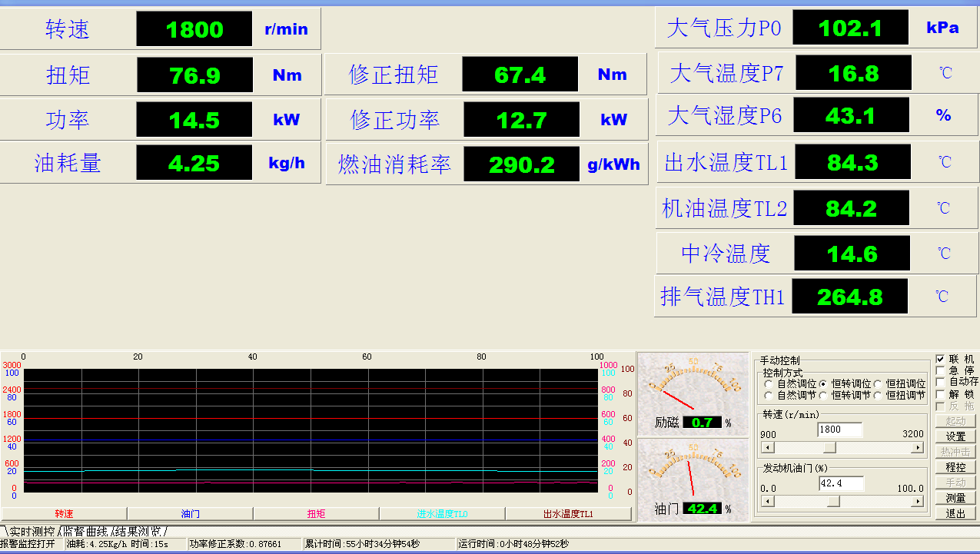Screen dimensions: 980x554
Task: Enable the 急停 emergency stop checkbox
Action: pos(941,370)
